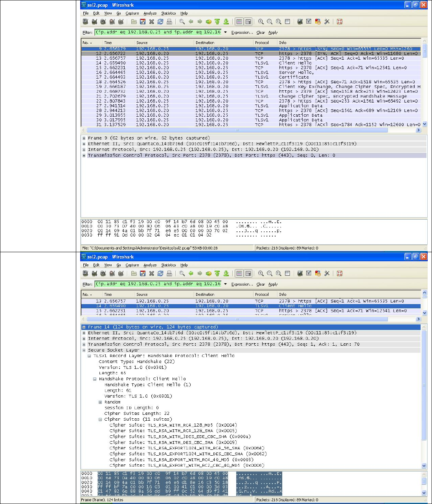Open Help menu in lower window
Screen dimensions: 432x504
(184, 265)
